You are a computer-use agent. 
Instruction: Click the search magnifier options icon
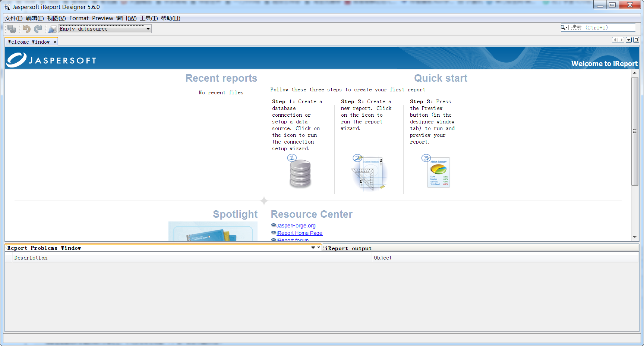click(564, 27)
